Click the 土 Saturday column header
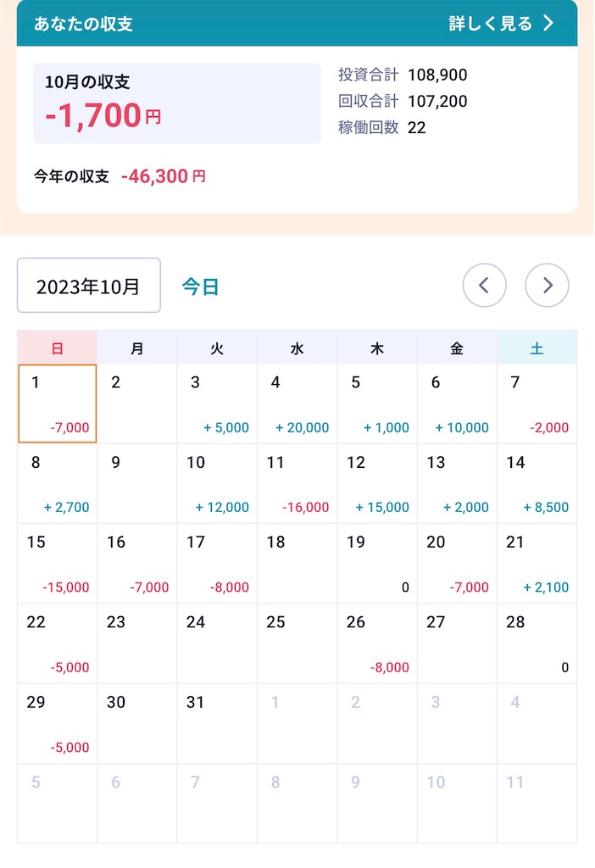 pos(537,348)
